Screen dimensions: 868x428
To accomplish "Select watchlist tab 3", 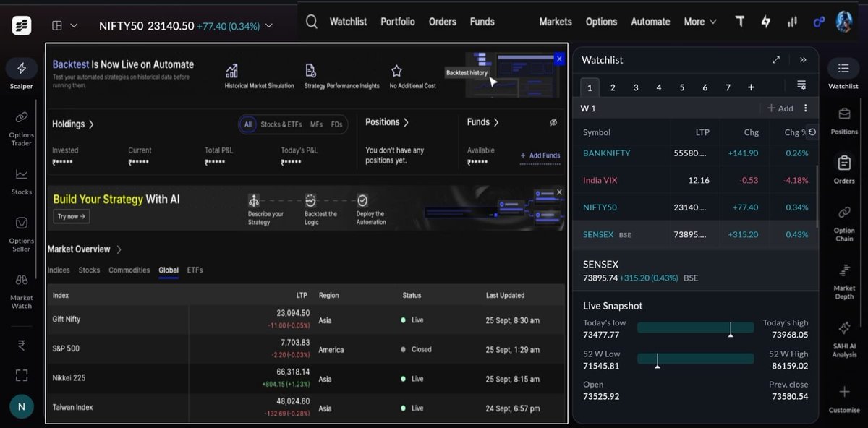I will click(636, 87).
